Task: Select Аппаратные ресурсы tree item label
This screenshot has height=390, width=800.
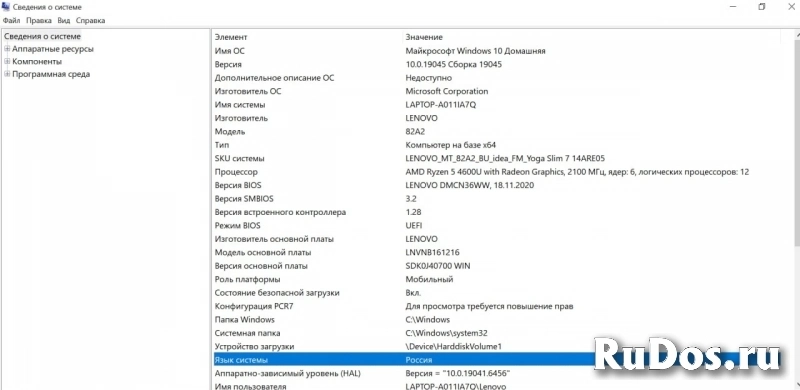Action: (x=53, y=49)
